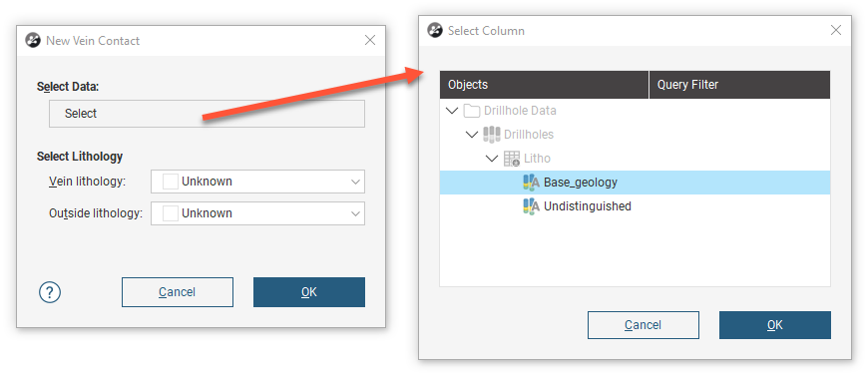Click the Leapfrog icon in New Vein Contact title
The height and width of the screenshot is (379, 868).
click(33, 40)
